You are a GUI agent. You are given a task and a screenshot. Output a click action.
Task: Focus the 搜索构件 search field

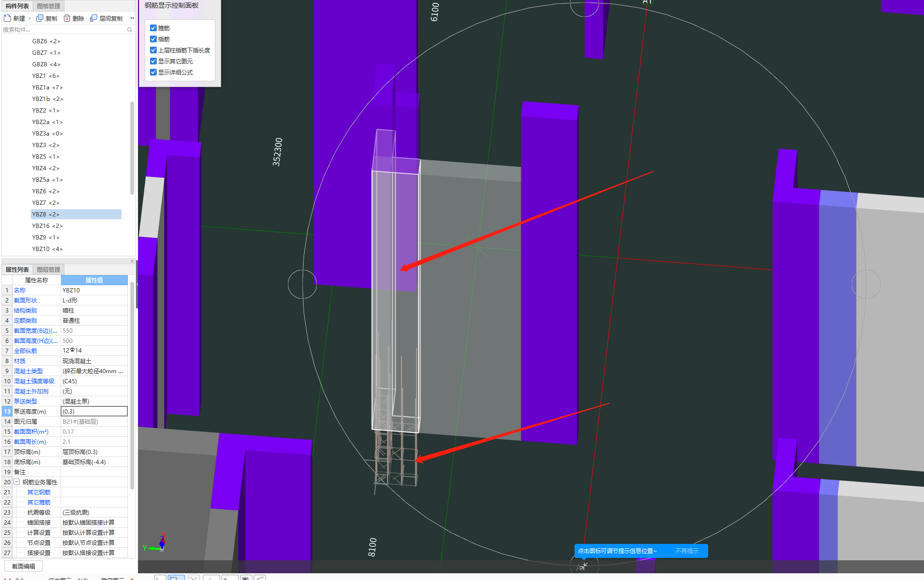tap(64, 30)
